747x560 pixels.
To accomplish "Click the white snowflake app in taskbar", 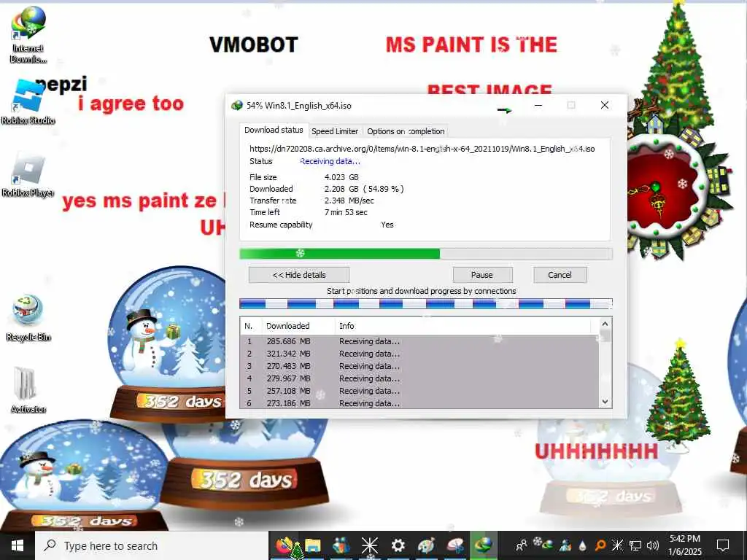I will (x=369, y=545).
